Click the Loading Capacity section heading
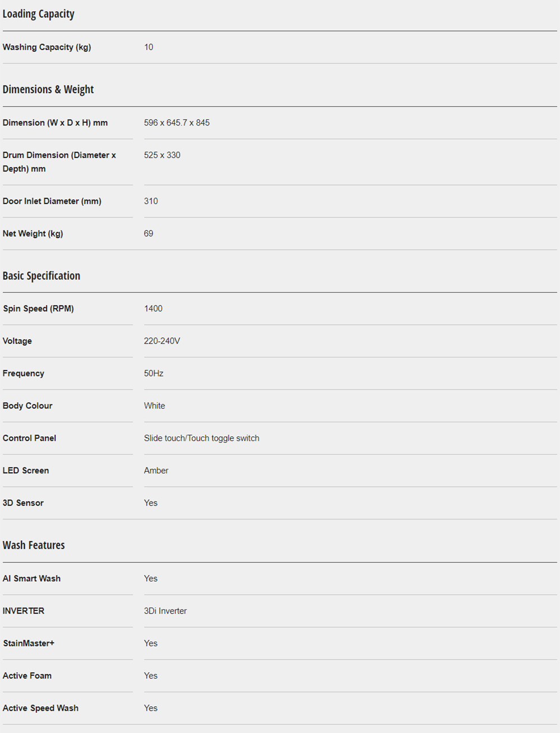 point(39,14)
